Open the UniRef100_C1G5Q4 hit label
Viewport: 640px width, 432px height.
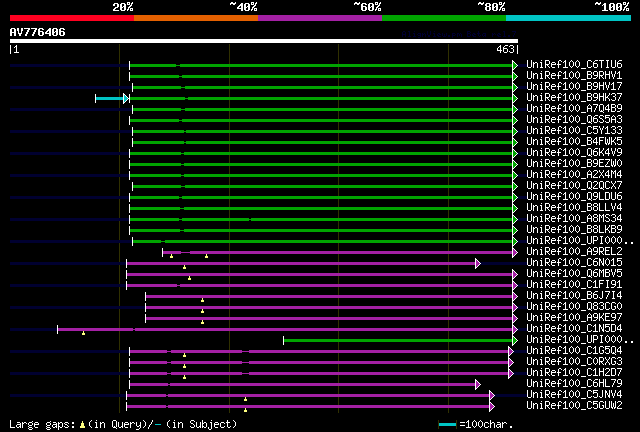pos(574,350)
